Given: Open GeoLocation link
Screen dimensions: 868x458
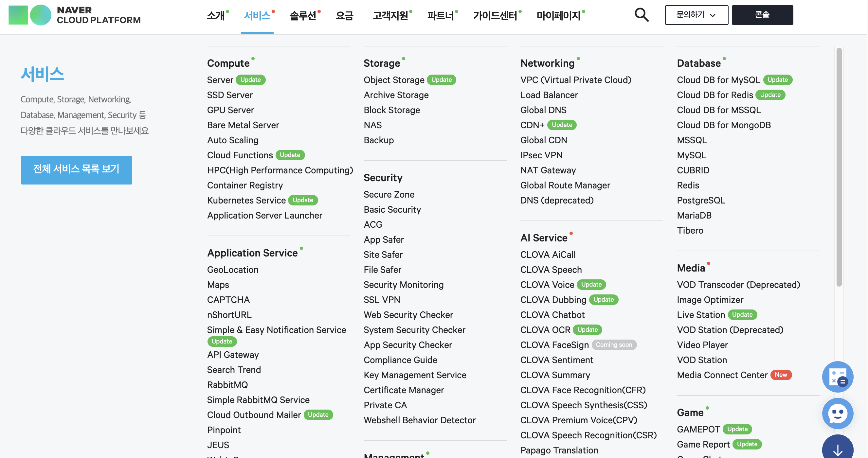Looking at the screenshot, I should tap(232, 270).
